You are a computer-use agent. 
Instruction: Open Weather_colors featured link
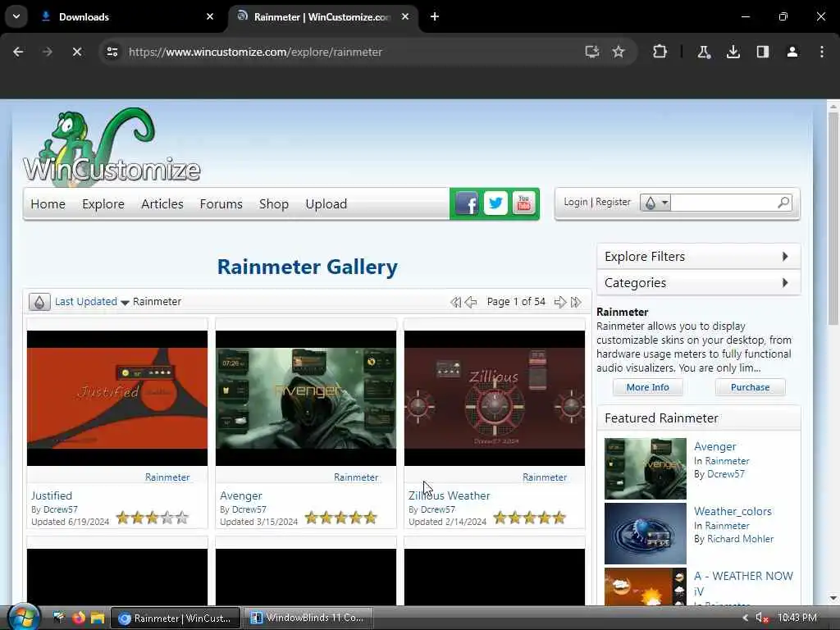coord(733,511)
